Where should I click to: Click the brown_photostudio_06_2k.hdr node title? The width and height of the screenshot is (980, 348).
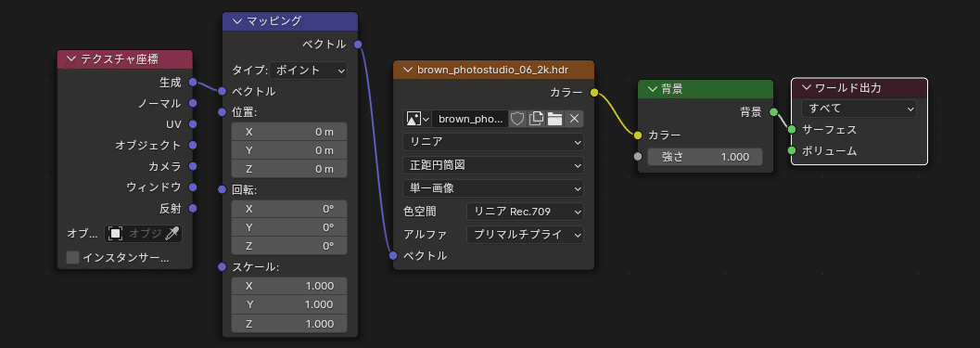tap(492, 70)
